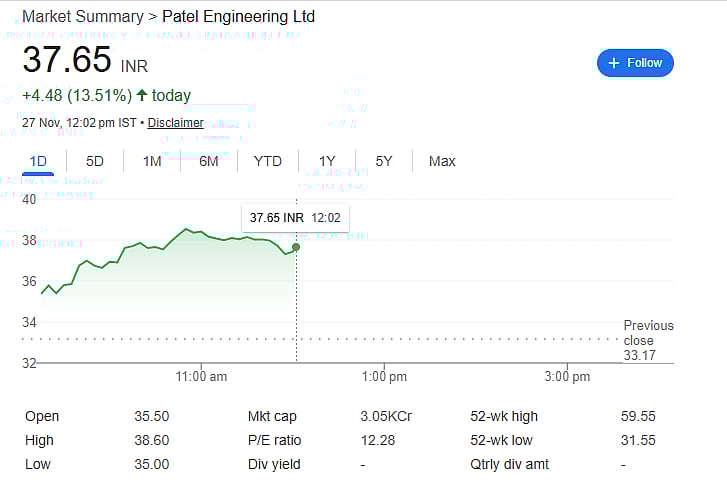Click the green up arrow icon
The height and width of the screenshot is (489, 727).
point(142,96)
